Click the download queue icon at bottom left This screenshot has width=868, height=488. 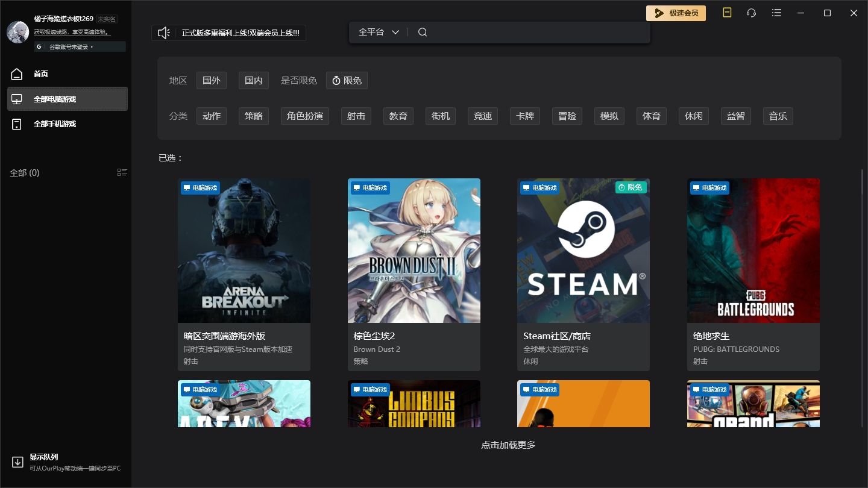(17, 462)
